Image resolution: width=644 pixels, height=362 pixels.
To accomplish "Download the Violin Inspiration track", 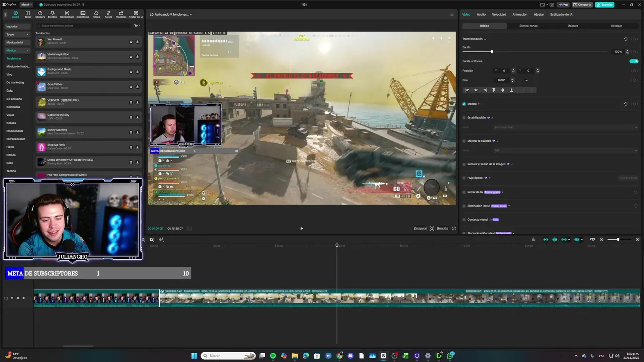I will click(137, 57).
